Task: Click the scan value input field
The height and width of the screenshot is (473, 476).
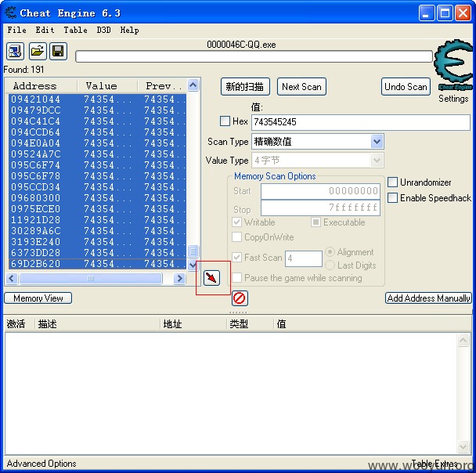Action: (x=360, y=122)
